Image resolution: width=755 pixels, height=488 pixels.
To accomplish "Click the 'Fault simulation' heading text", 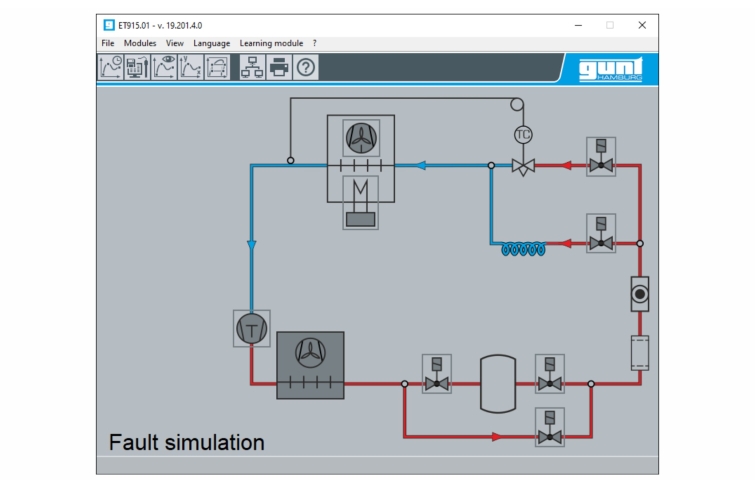I will point(187,442).
